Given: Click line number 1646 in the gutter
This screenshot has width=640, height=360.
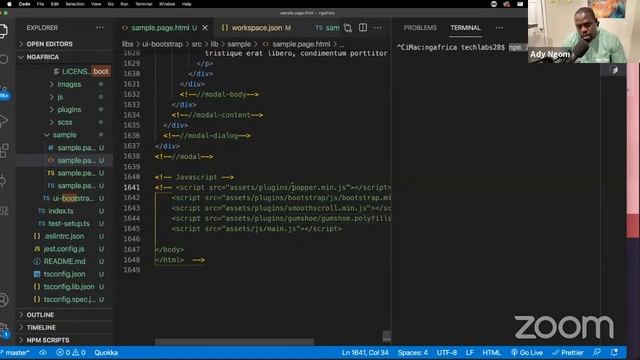Looking at the screenshot, I should [x=132, y=239].
